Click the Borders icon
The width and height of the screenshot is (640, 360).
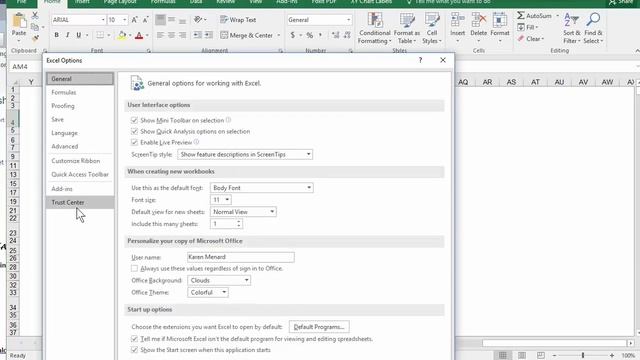click(x=100, y=35)
